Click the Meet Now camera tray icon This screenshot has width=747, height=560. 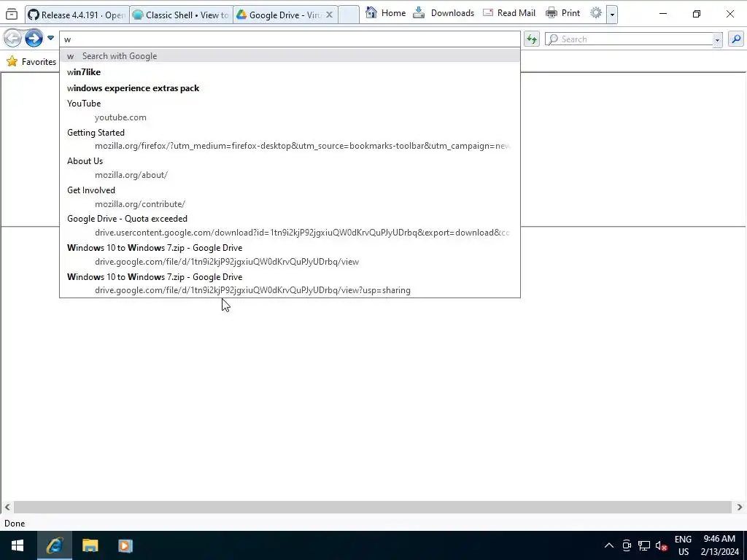(627, 545)
